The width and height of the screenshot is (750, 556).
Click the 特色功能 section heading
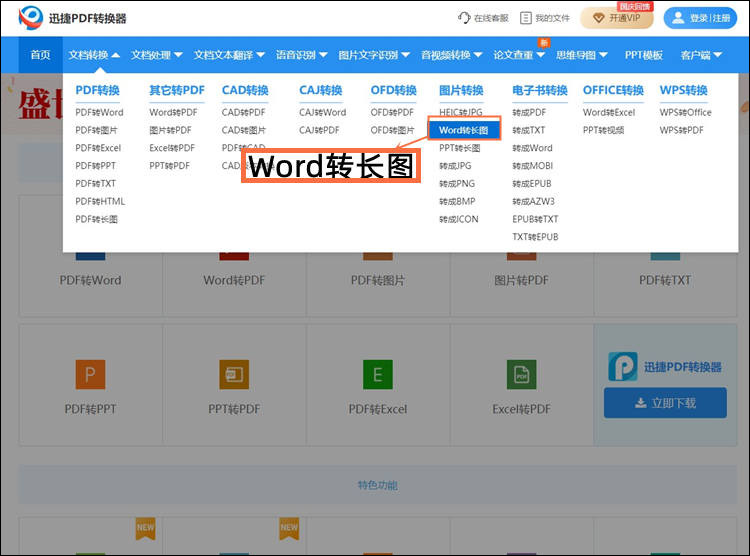[x=378, y=485]
